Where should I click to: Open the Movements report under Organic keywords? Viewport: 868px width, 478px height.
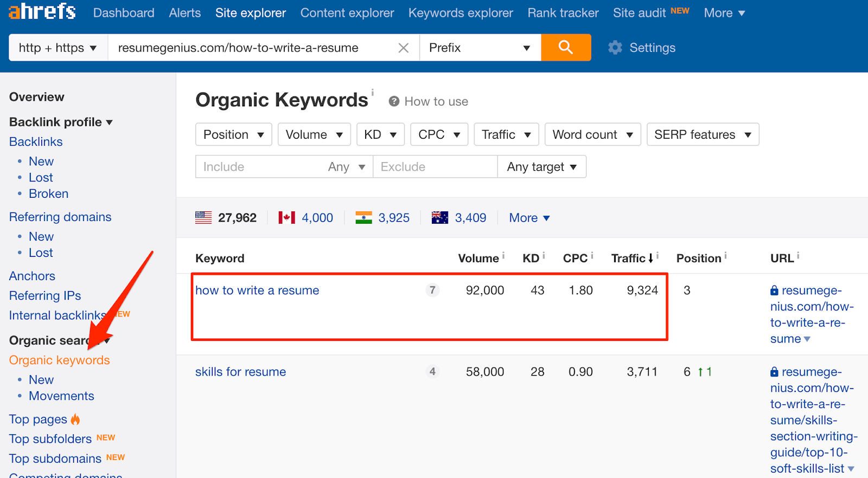(61, 396)
